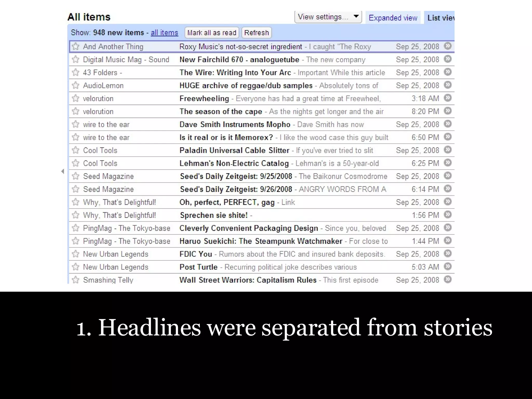Star the Seed's Daily Zeitgeist 9/26/2008 item
The width and height of the screenshot is (532, 399).
coord(76,189)
